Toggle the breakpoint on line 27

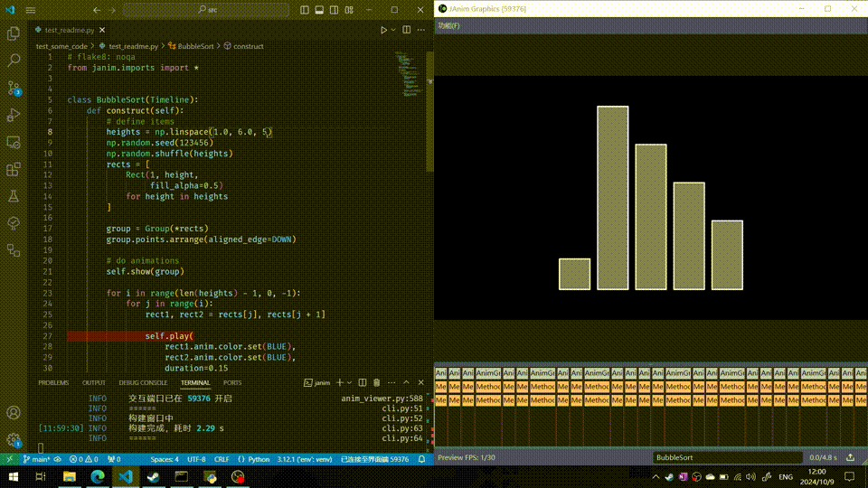[x=36, y=336]
